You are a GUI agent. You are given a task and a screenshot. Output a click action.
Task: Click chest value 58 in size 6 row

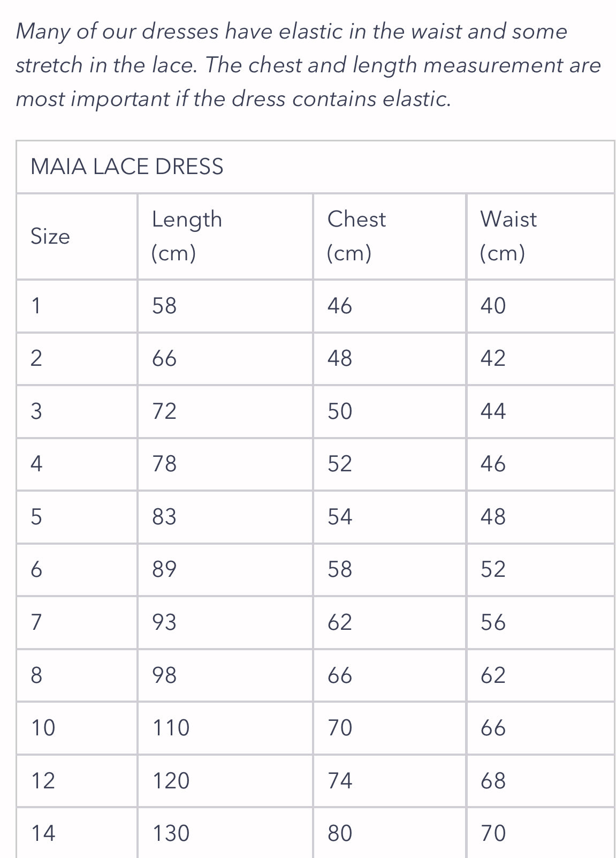point(340,569)
